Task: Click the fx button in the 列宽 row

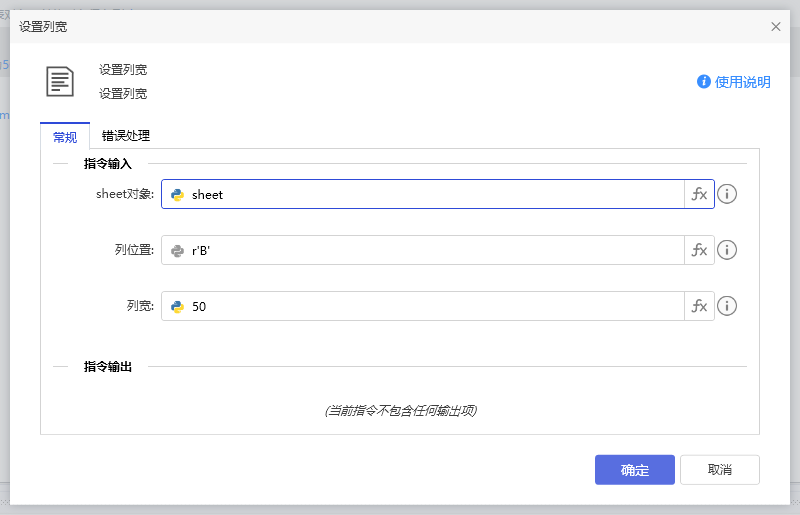Action: pyautogui.click(x=699, y=306)
